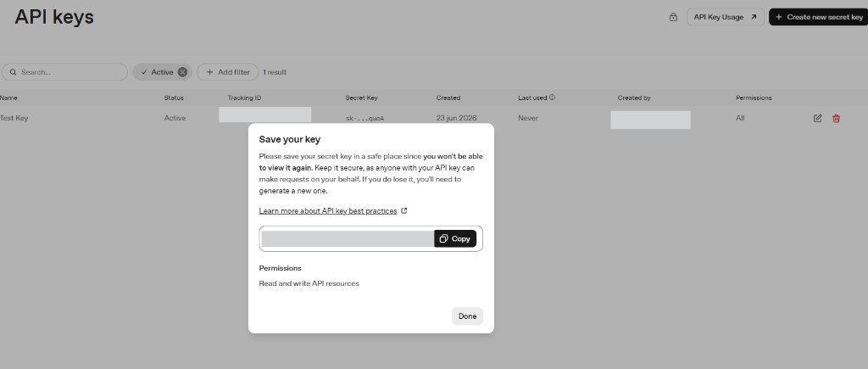Click the sk-...quoA secret key value
This screenshot has width=868, height=369.
(x=364, y=118)
